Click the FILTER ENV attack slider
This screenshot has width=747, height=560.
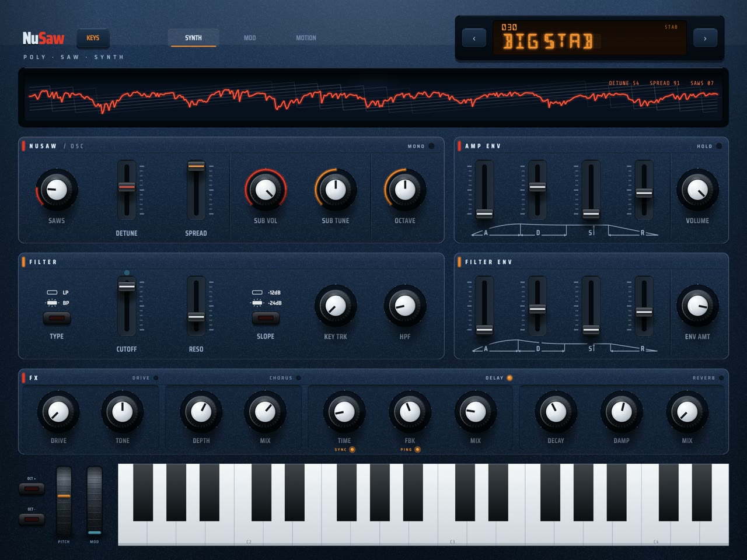[x=484, y=306]
